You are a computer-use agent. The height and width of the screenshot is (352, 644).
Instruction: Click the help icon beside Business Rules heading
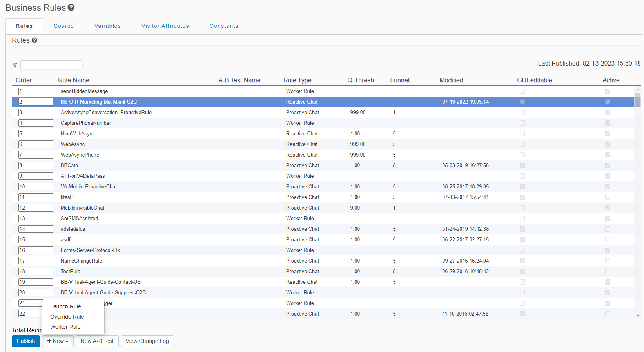71,7
